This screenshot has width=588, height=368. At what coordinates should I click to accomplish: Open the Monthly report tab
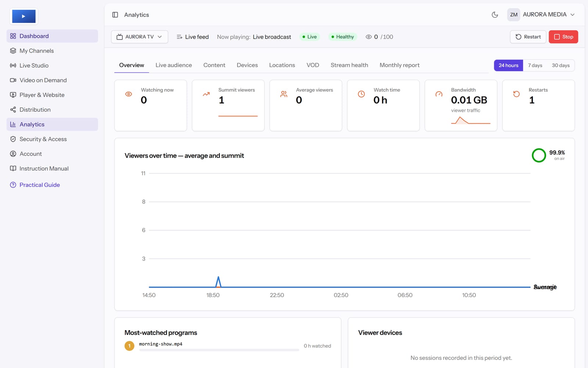pos(399,65)
